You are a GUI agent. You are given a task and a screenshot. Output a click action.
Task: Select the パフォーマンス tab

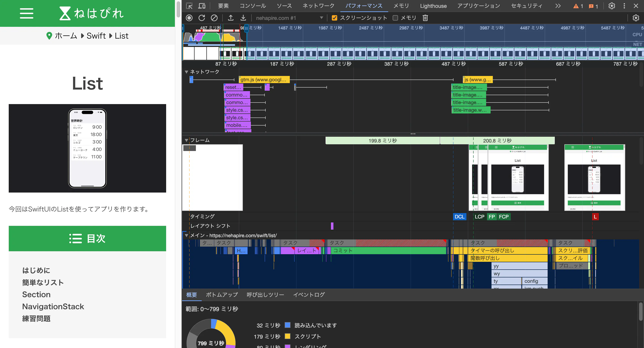click(x=364, y=6)
